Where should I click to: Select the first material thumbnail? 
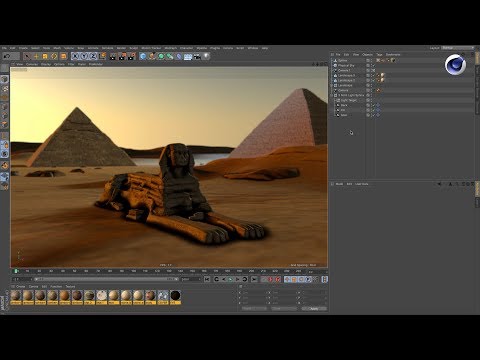click(x=16, y=296)
